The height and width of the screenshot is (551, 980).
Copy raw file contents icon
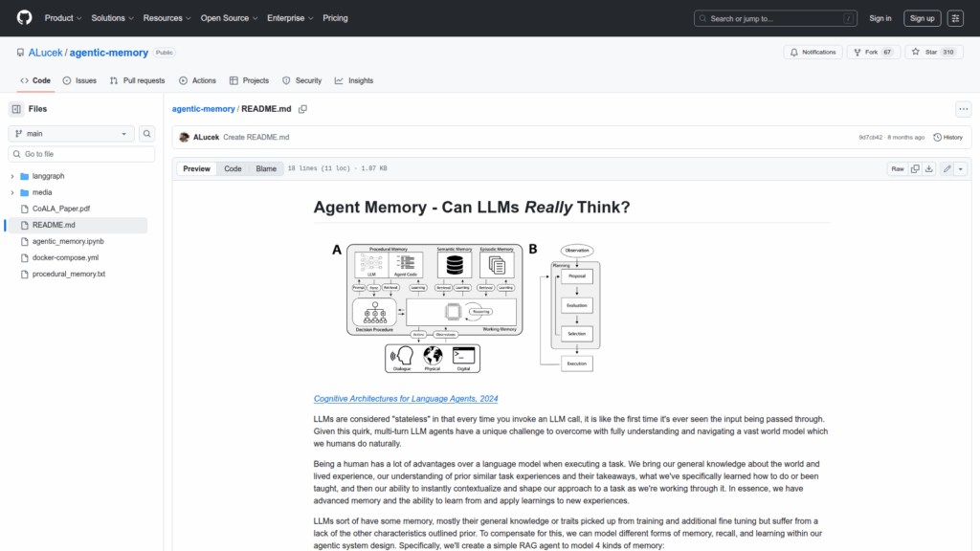[915, 168]
